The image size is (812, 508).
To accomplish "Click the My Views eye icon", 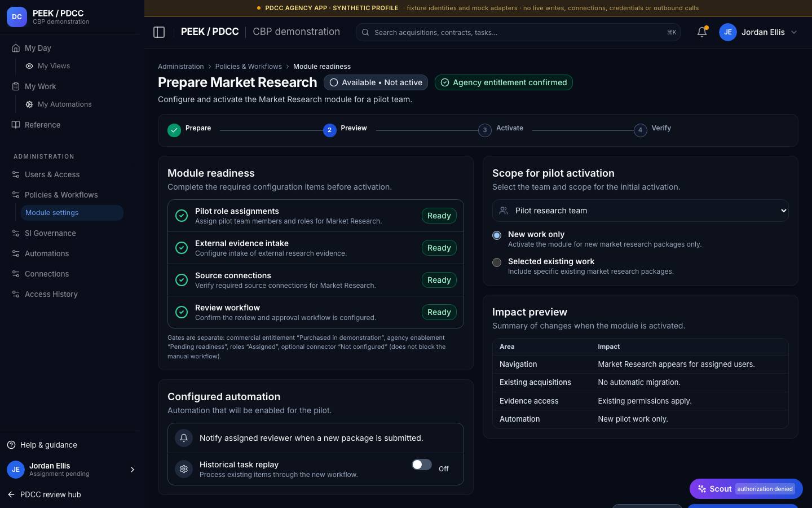I will coord(29,66).
